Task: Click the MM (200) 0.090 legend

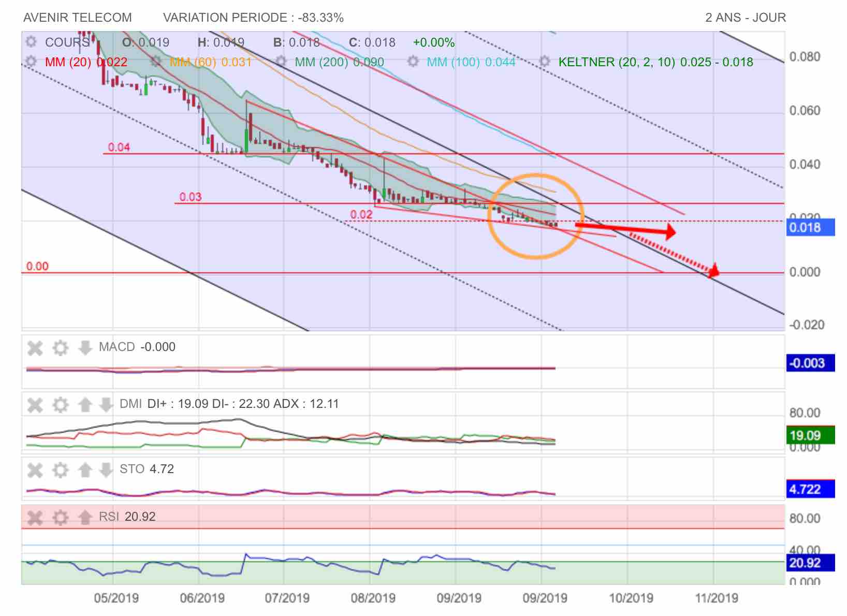Action: [340, 62]
